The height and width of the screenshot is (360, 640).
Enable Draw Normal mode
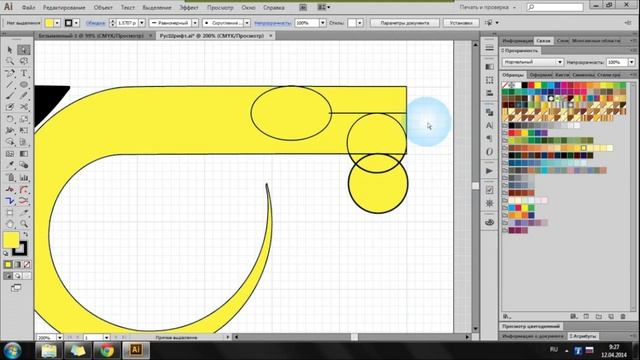pyautogui.click(x=8, y=276)
